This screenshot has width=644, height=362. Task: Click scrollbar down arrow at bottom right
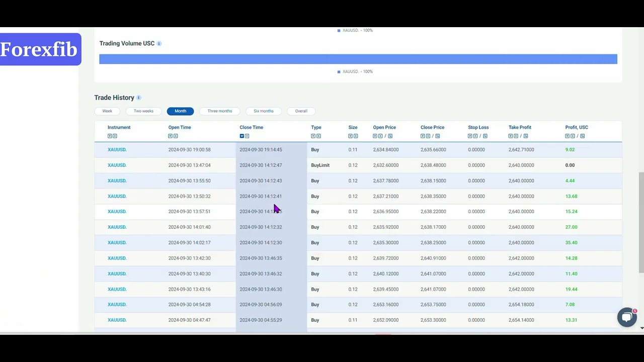tap(641, 328)
